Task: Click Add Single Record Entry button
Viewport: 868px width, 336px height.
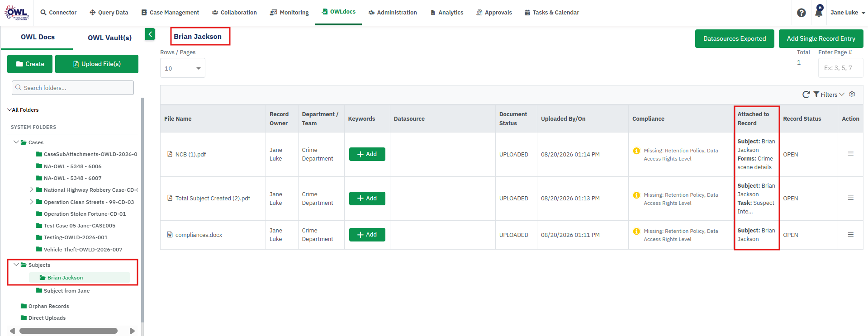Action: point(821,38)
